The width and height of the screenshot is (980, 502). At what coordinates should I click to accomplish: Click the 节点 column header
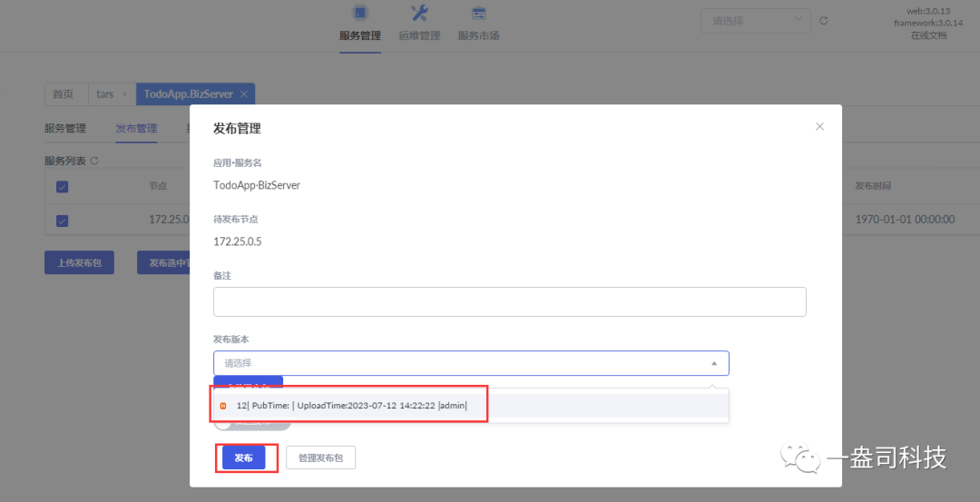pos(158,186)
